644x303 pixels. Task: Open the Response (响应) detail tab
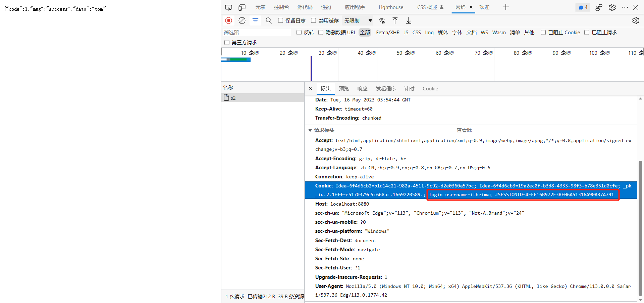[362, 89]
